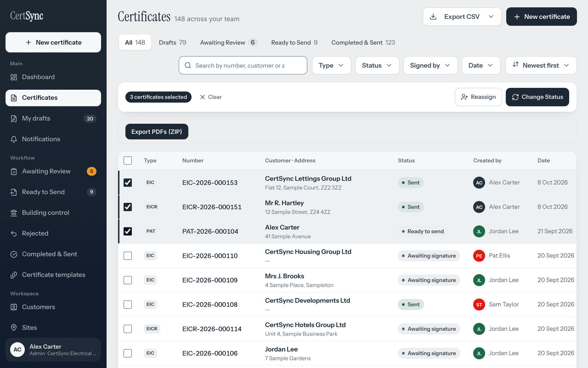Open the Newest first sort dropdown
The width and height of the screenshot is (588, 368).
541,66
